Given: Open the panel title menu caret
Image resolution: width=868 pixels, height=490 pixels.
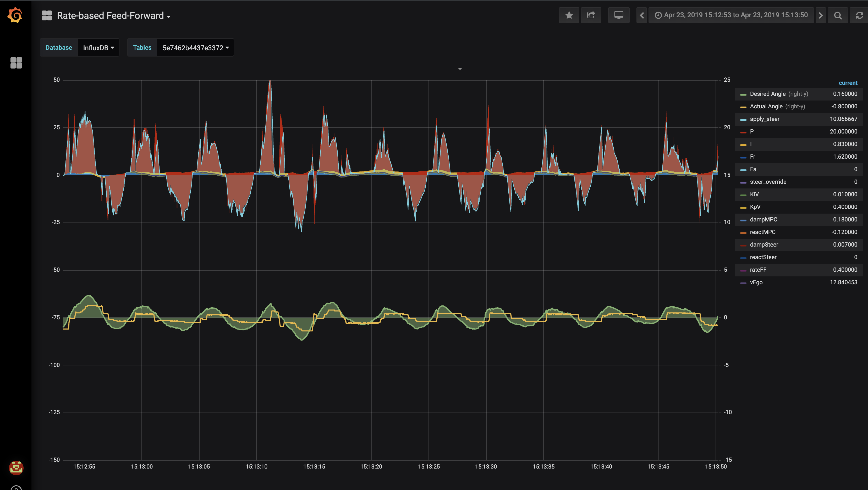Looking at the screenshot, I should tap(460, 69).
